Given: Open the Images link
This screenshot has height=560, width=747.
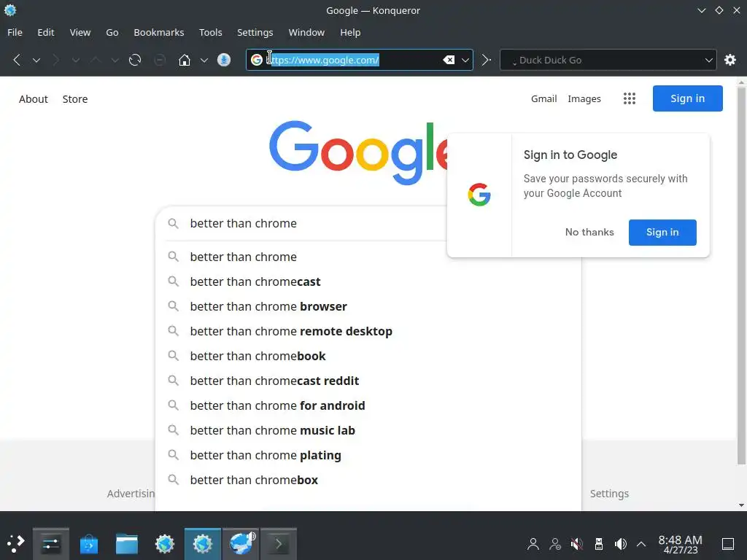Looking at the screenshot, I should 584,98.
